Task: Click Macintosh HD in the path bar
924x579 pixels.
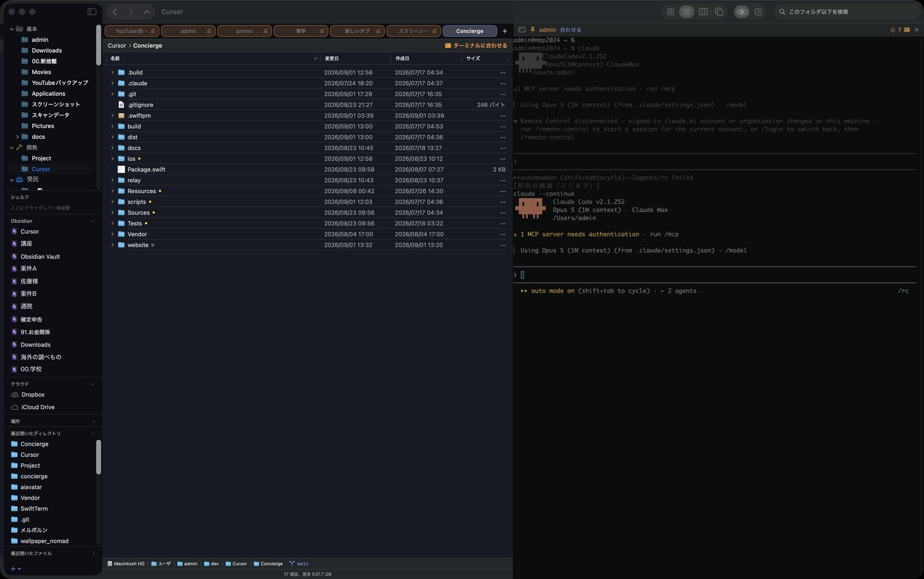Action: [x=126, y=563]
